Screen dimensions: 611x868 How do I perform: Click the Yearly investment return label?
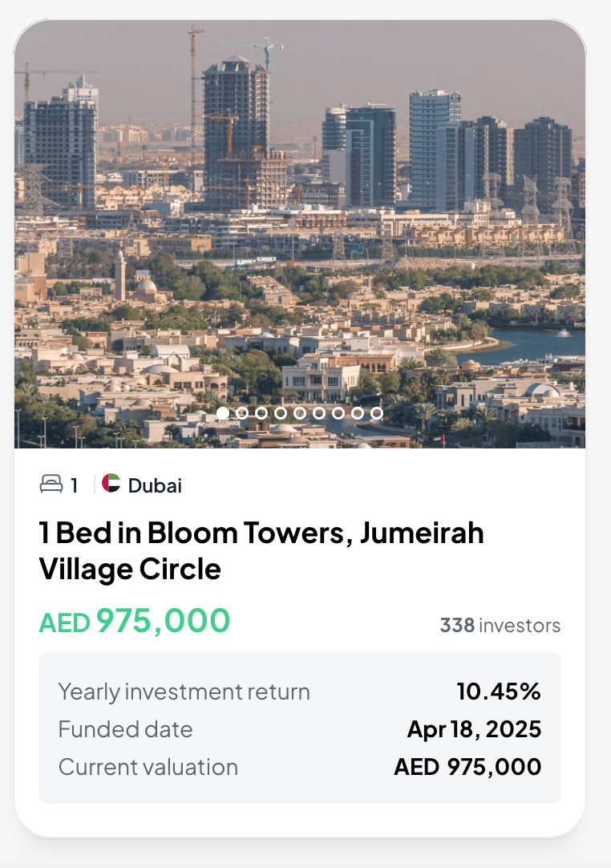coord(184,692)
